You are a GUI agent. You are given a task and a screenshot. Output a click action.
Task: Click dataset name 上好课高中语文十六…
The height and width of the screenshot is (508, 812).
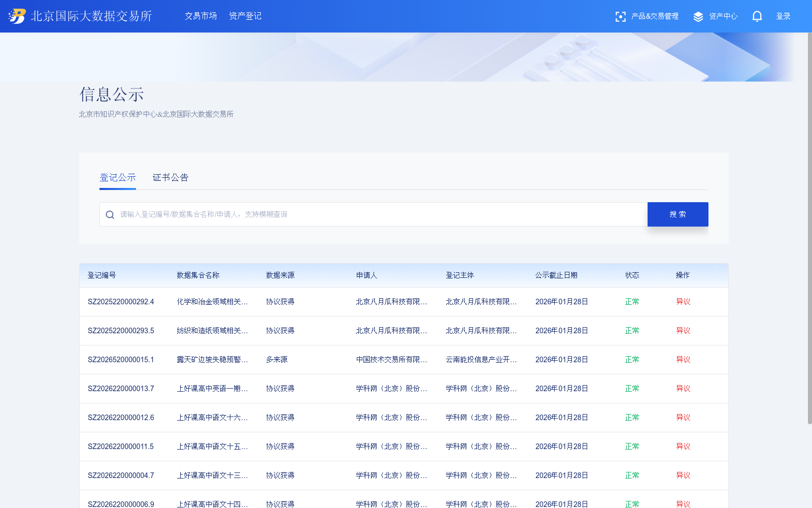tap(212, 418)
